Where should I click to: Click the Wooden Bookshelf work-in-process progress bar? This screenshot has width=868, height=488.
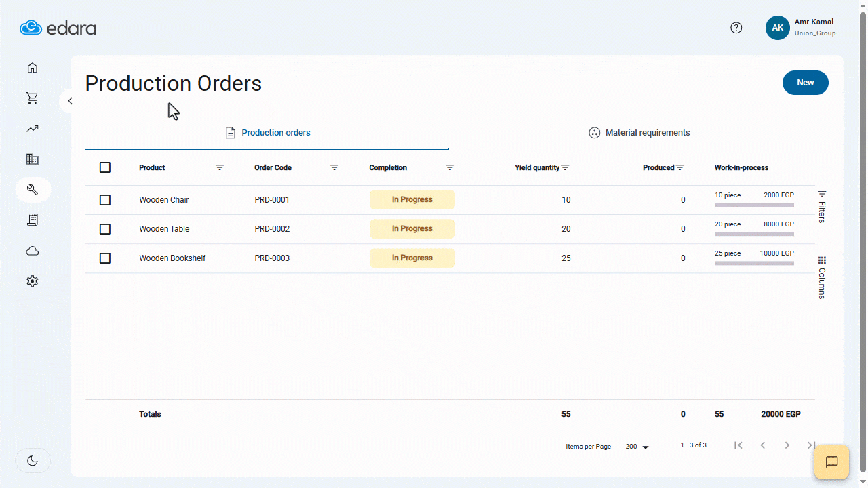click(754, 263)
